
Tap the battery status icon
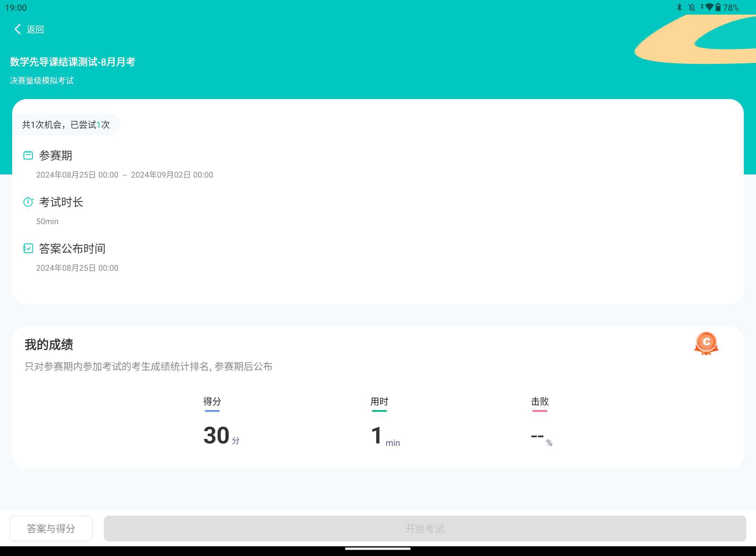pos(718,7)
